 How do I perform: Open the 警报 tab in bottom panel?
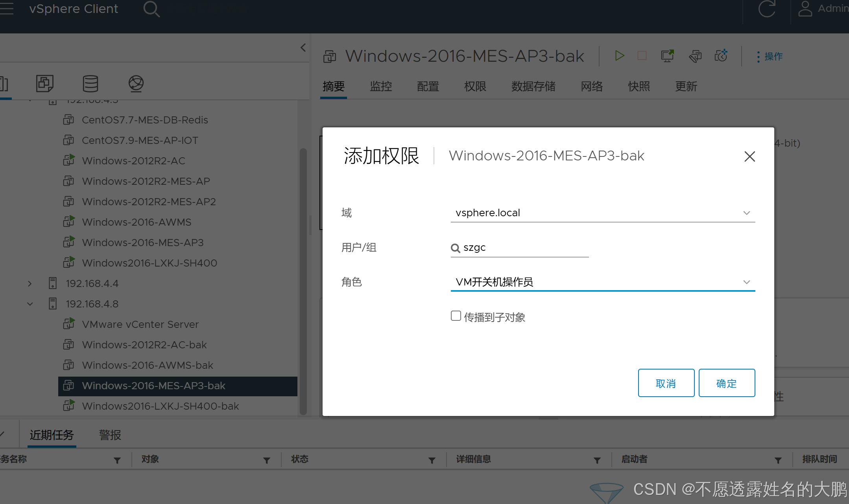110,435
